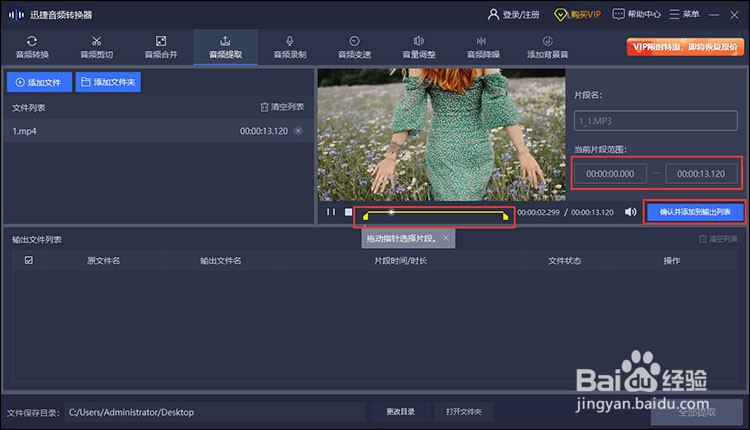750x430 pixels.
Task: Dismiss the 拖动指针选择片段 tooltip
Action: [x=446, y=238]
